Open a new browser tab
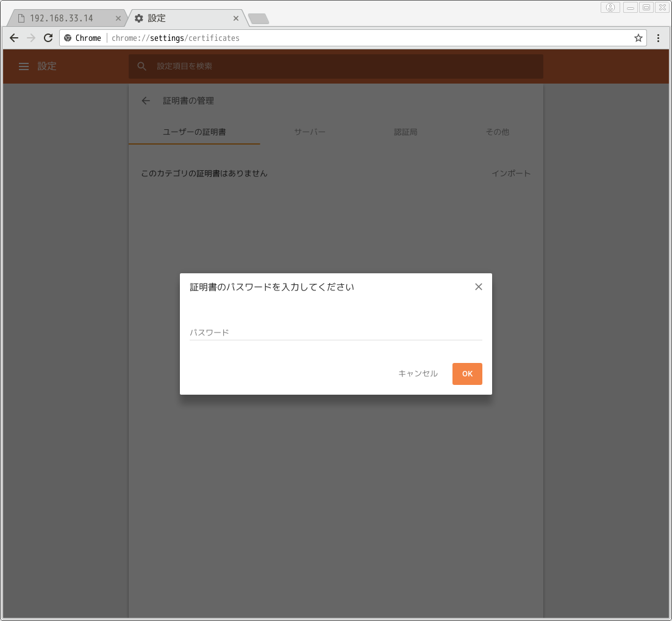The height and width of the screenshot is (621, 672). 259,19
